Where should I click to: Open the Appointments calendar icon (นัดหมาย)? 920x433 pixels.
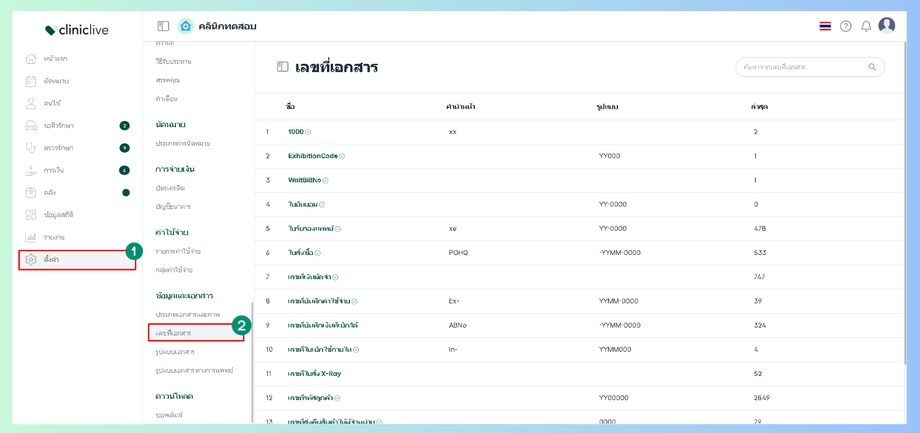coord(31,81)
